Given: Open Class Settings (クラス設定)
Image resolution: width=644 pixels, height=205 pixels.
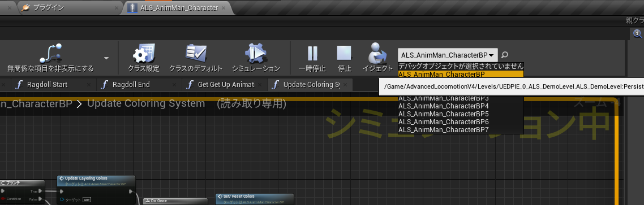Looking at the screenshot, I should (x=143, y=58).
